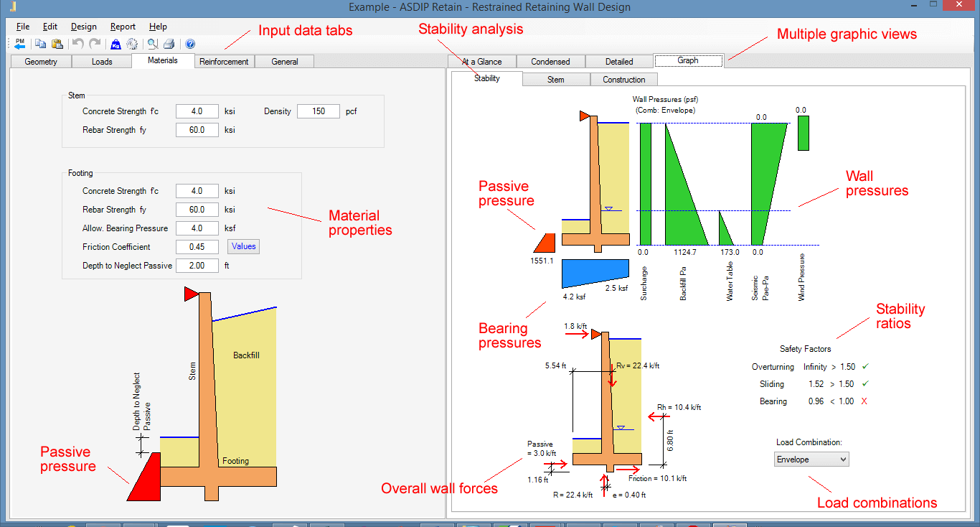Click the Water Table value '173.0'

coord(730,252)
